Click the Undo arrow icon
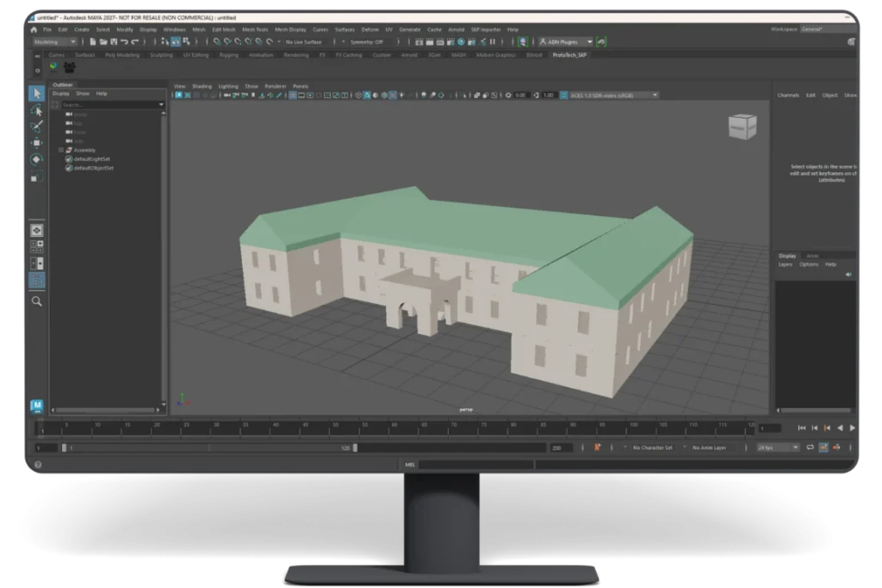The width and height of the screenshot is (882, 588). tap(124, 42)
